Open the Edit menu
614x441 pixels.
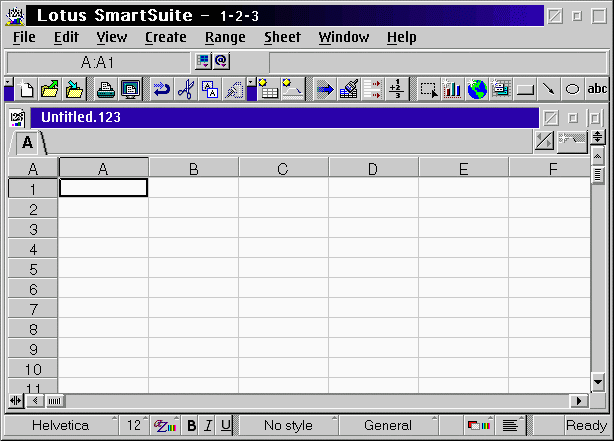coord(66,37)
